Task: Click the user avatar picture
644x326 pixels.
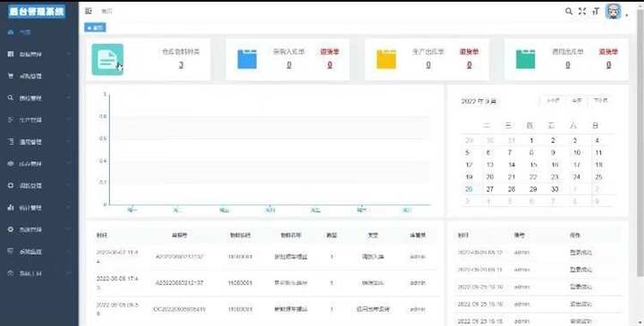Action: (x=614, y=12)
